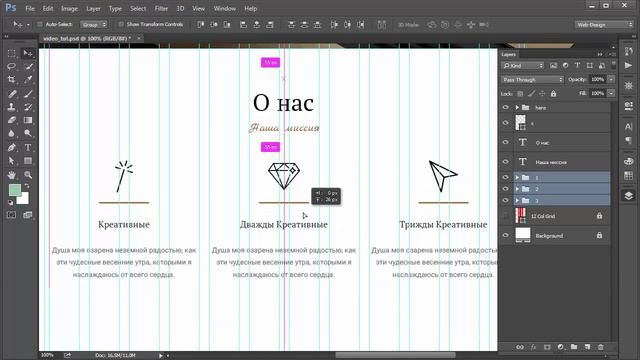Select the Eyedropper tool

tap(28, 80)
